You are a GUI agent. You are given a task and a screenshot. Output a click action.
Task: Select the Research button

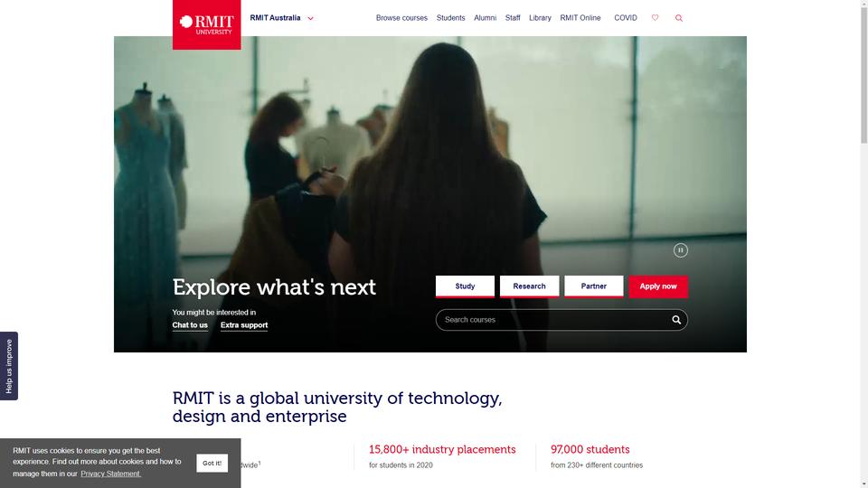529,286
